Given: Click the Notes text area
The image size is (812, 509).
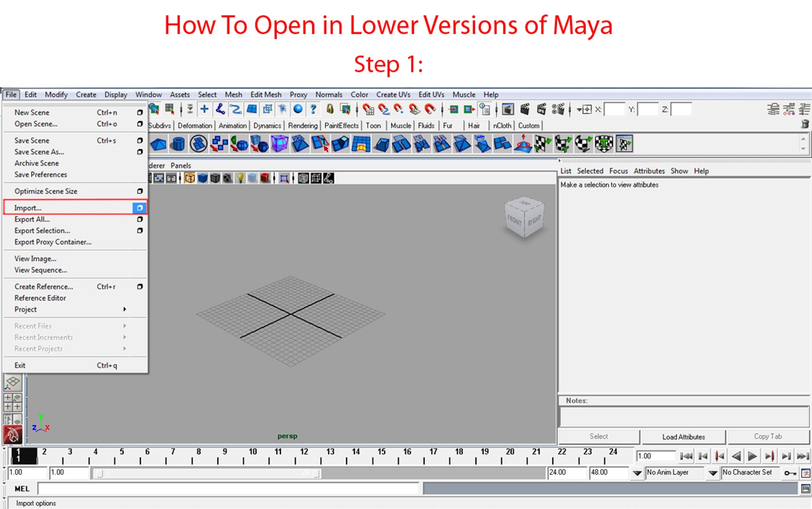Looking at the screenshot, I should (x=684, y=417).
